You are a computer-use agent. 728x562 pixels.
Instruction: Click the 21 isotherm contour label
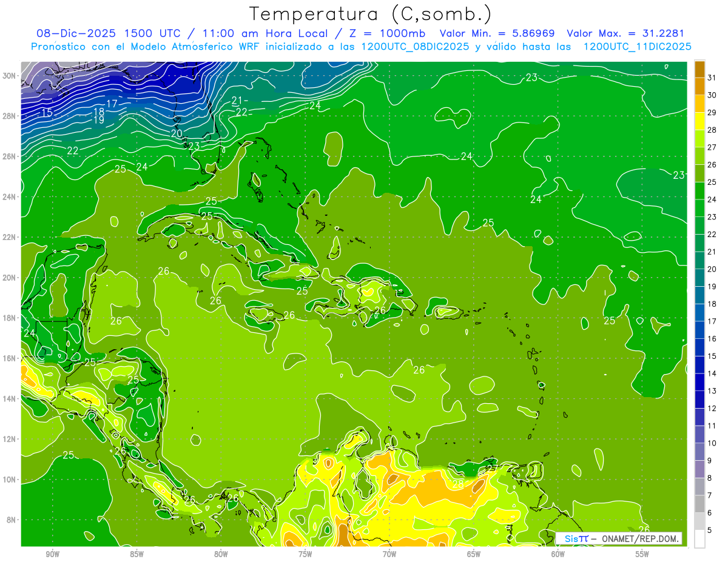[x=237, y=101]
